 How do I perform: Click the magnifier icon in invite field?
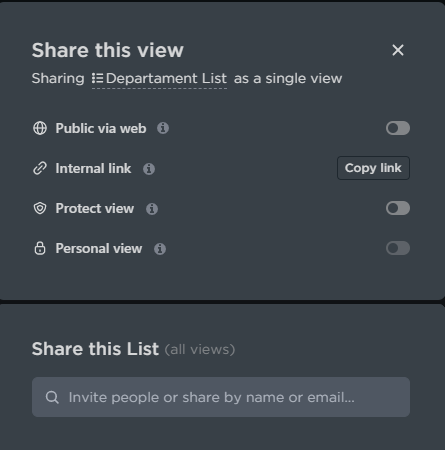tap(52, 397)
